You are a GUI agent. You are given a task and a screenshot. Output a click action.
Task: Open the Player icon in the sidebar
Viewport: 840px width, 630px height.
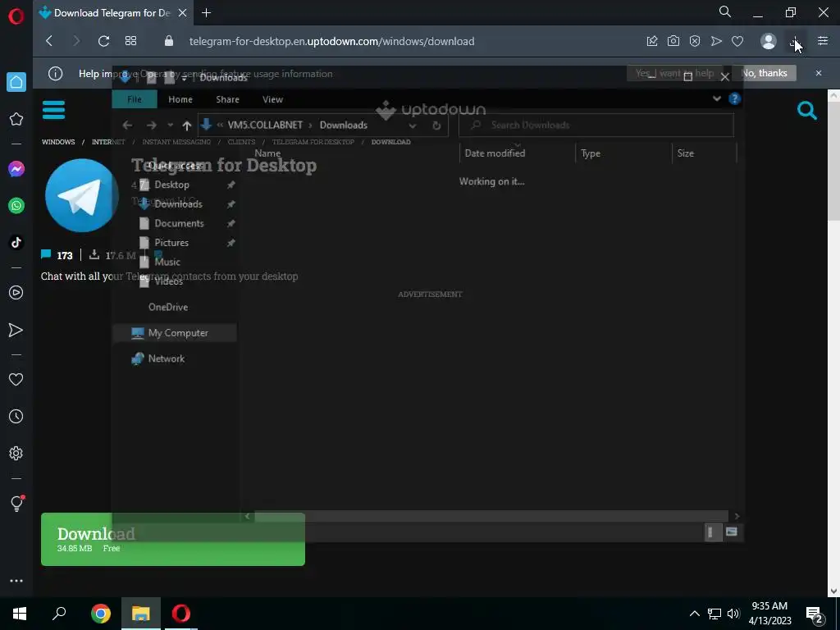click(16, 293)
